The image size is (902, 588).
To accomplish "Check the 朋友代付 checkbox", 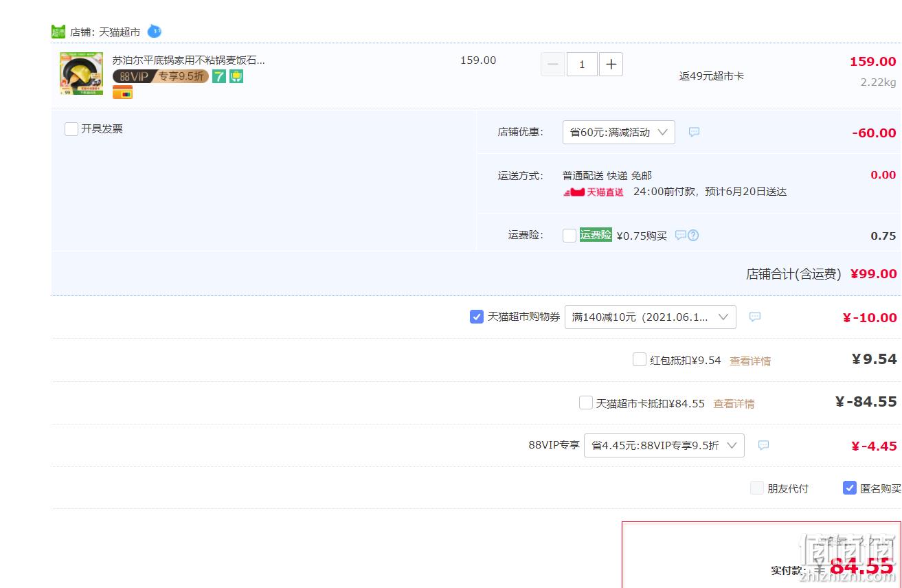I will coord(757,488).
